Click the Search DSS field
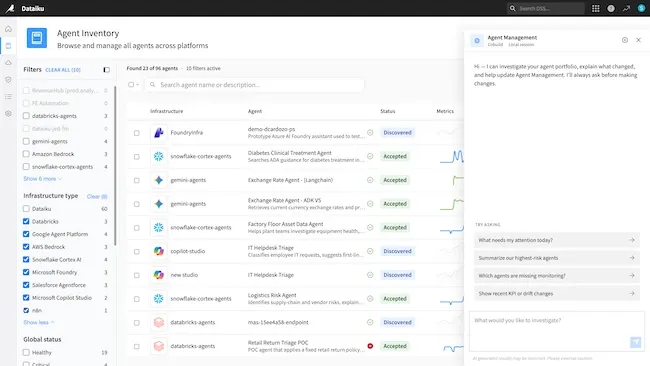The height and width of the screenshot is (366, 650). [x=546, y=8]
